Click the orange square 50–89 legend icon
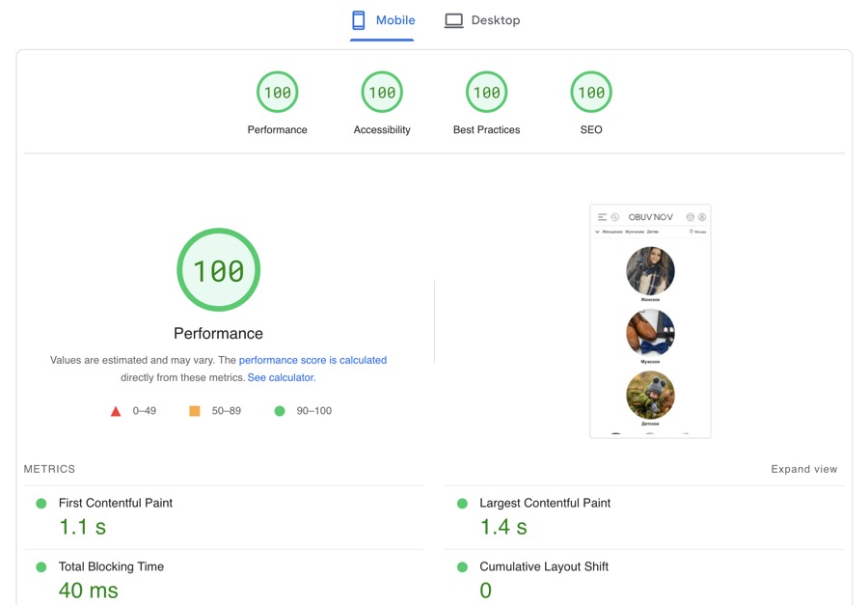 [194, 411]
